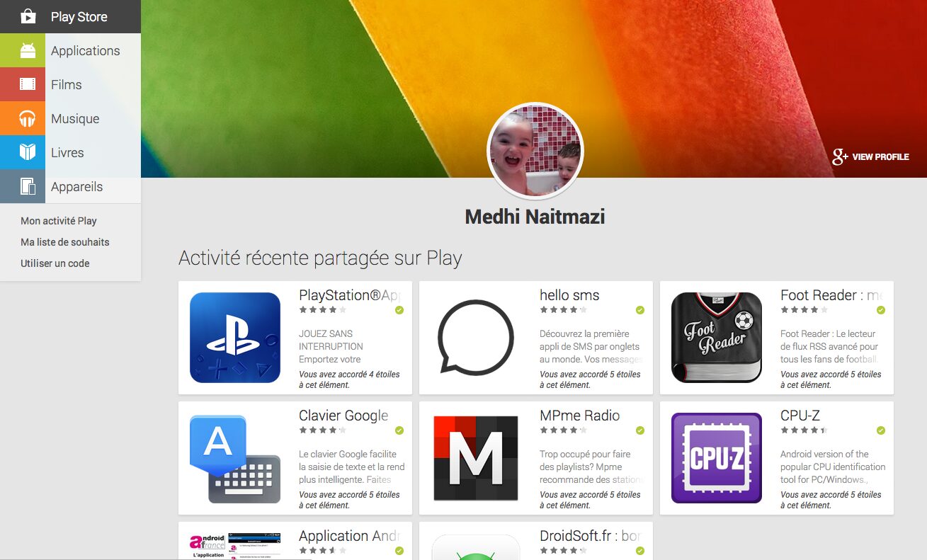927x560 pixels.
Task: Click the green check badge on CPU-Z card
Action: tap(881, 430)
